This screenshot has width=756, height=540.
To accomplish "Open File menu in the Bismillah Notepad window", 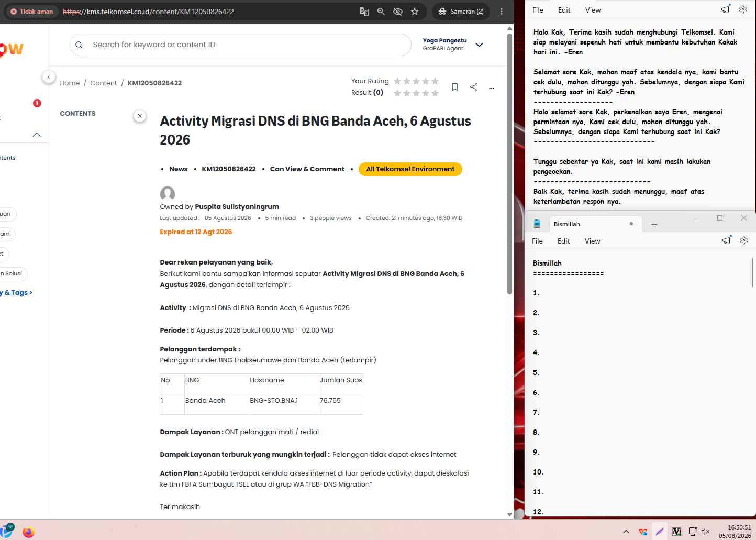I will coord(537,241).
